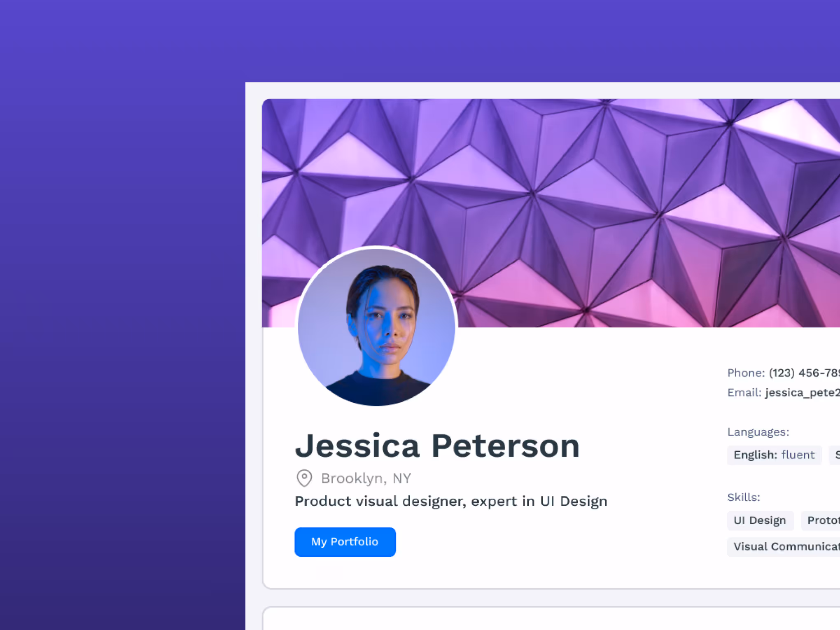Click the Email: label
This screenshot has width=840, height=630.
pos(744,393)
